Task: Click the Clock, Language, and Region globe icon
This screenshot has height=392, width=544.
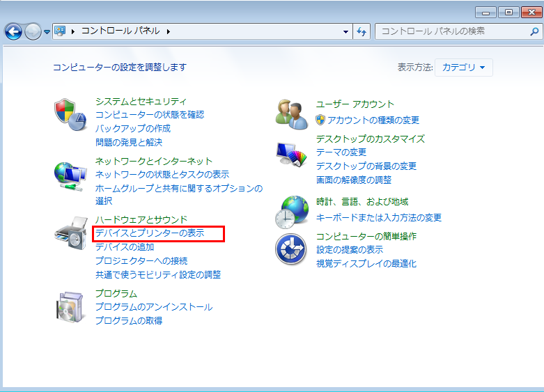Action: point(291,212)
